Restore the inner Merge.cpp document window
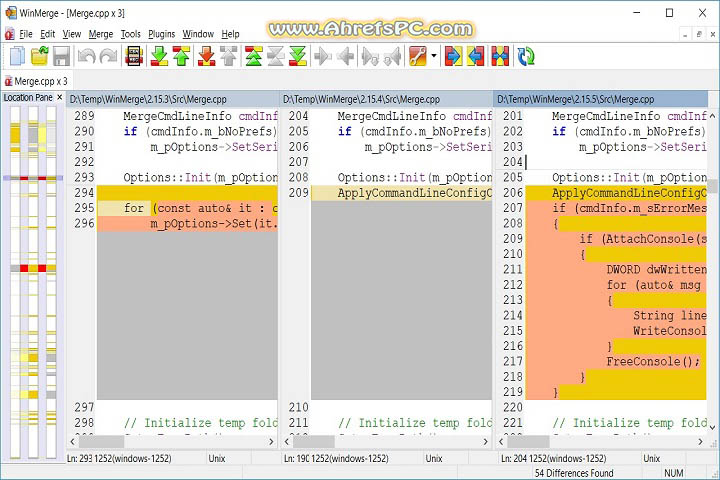This screenshot has height=480, width=720. point(699,34)
